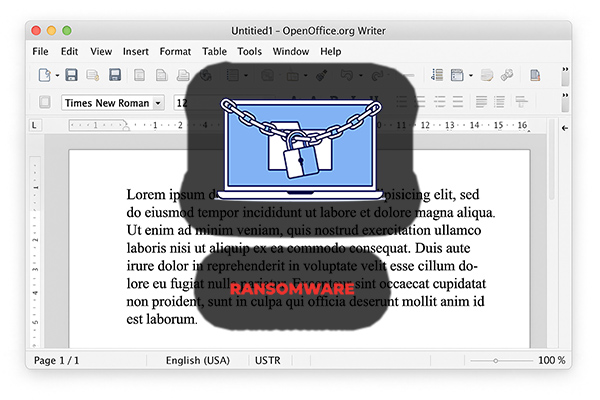Click the Align Right icon
600x400 pixels.
440,102
